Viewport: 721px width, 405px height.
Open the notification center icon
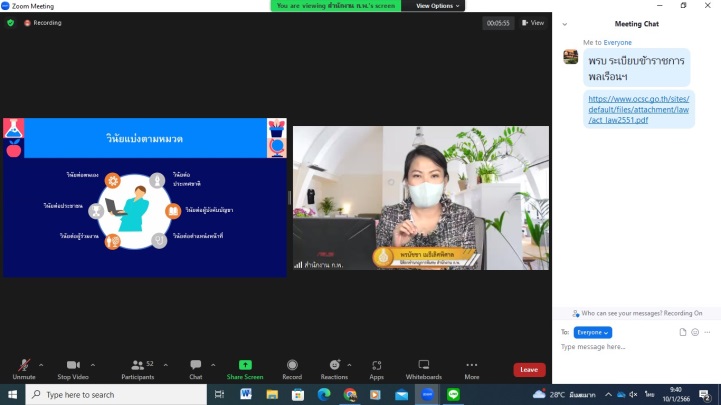[705, 394]
